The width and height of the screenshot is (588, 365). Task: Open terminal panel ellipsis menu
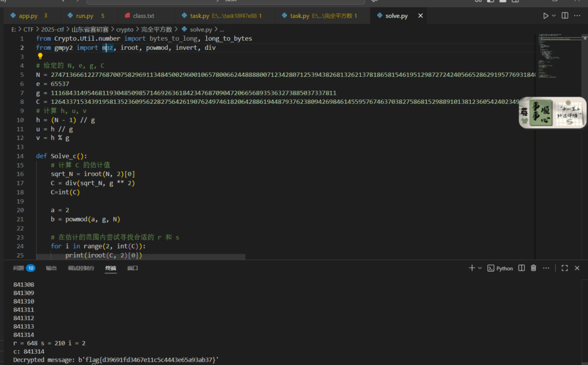tap(546, 268)
